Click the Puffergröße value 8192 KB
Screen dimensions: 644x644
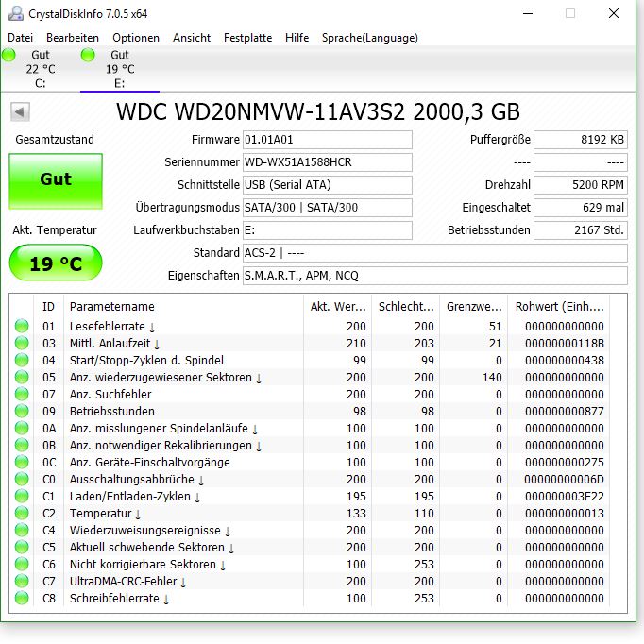(581, 140)
